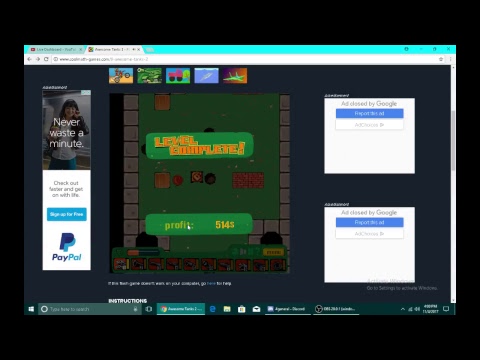Open Microsoft Store from taskbar
Screen dimensions: 480x360
click(242, 309)
